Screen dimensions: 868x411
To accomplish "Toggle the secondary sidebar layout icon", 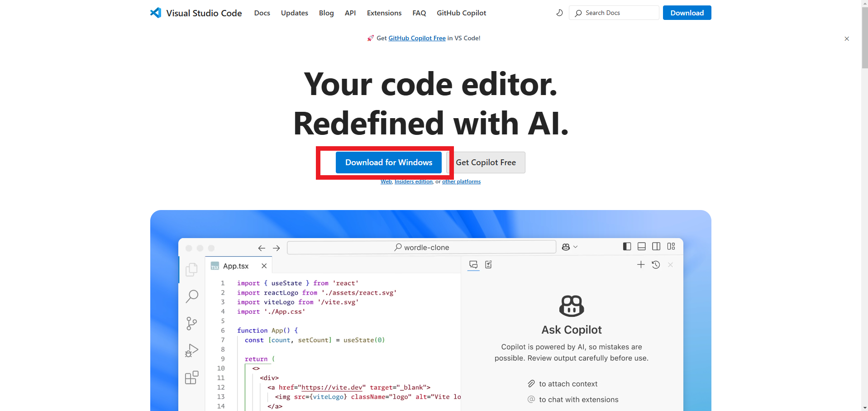I will pos(656,246).
